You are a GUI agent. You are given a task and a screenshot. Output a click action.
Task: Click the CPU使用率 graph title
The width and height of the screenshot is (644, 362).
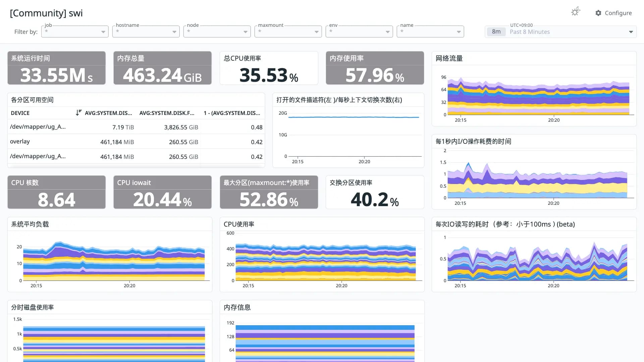(x=239, y=224)
